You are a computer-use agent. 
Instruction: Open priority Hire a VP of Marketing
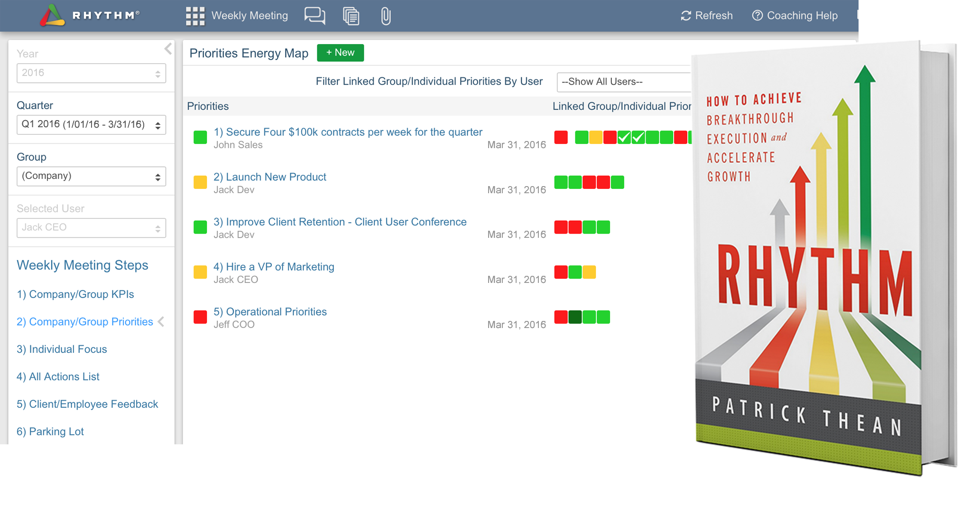pyautogui.click(x=274, y=267)
